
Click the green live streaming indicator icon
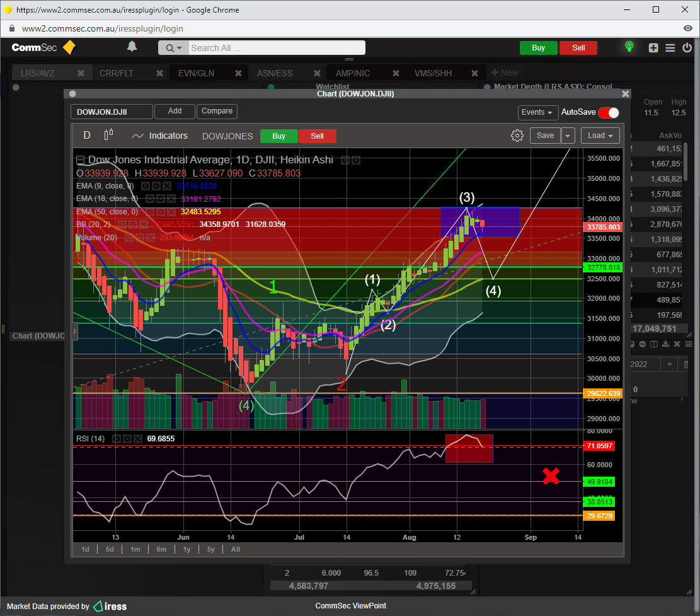point(628,47)
